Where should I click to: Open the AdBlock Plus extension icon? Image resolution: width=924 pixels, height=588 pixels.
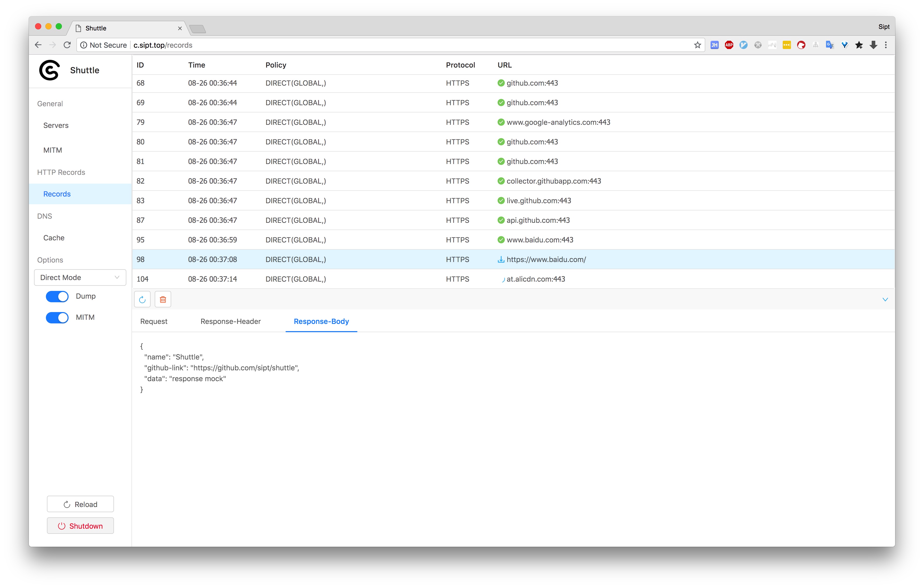click(729, 45)
